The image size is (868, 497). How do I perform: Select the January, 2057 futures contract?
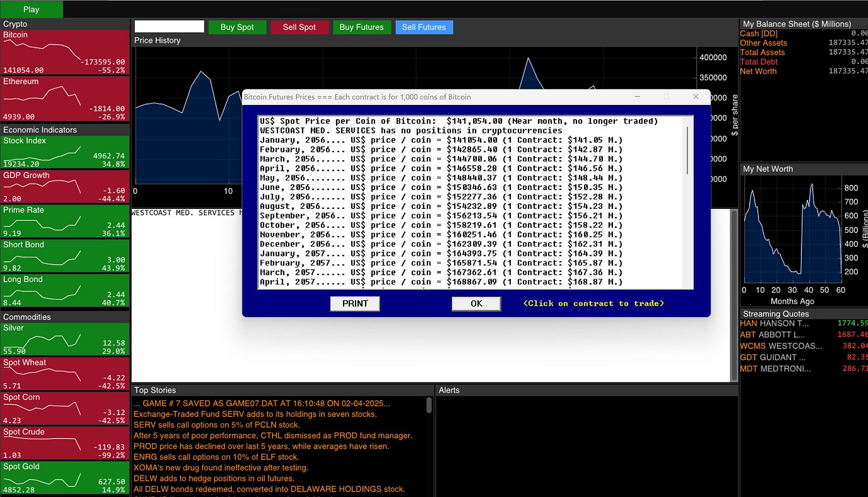441,254
